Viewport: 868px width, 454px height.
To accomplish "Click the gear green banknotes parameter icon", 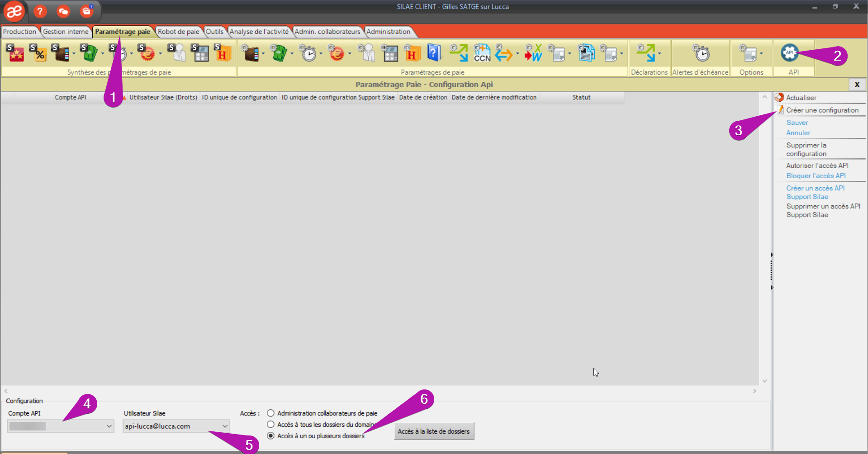I will [x=279, y=53].
